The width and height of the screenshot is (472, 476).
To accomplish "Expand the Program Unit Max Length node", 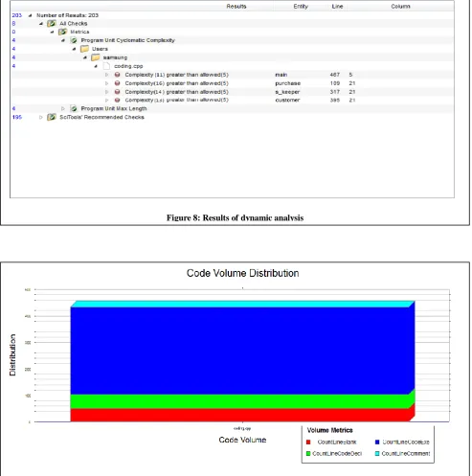I will click(63, 108).
